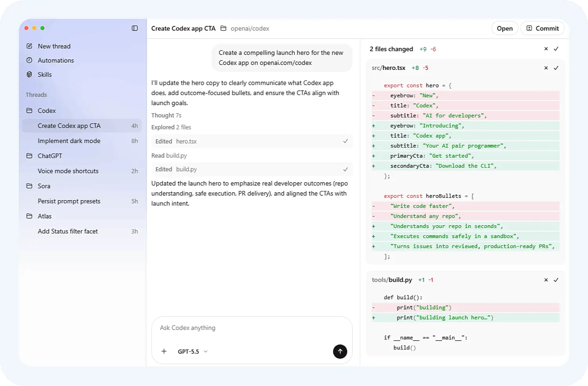Click the added 'print("building launch hero…")' line
Viewport: 588px width, 386px height.
[x=466, y=318]
